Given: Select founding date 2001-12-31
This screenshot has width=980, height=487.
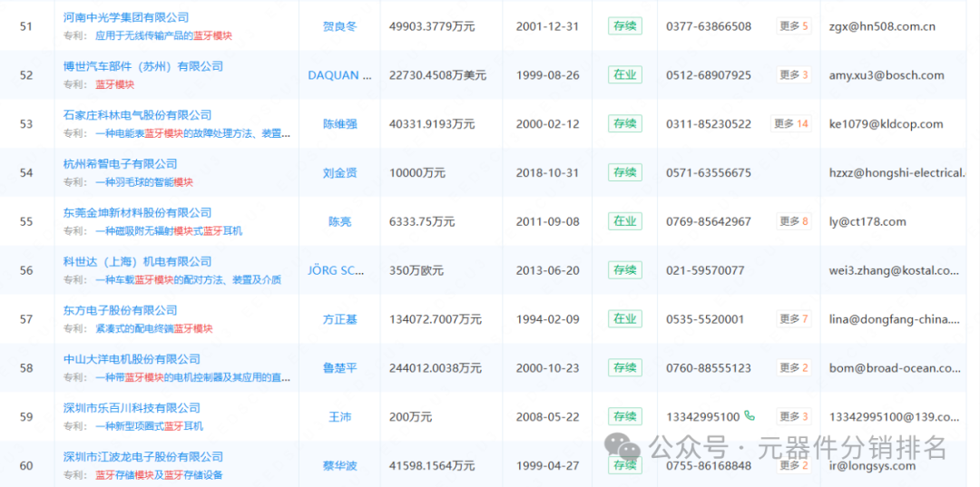Looking at the screenshot, I should coord(548,26).
